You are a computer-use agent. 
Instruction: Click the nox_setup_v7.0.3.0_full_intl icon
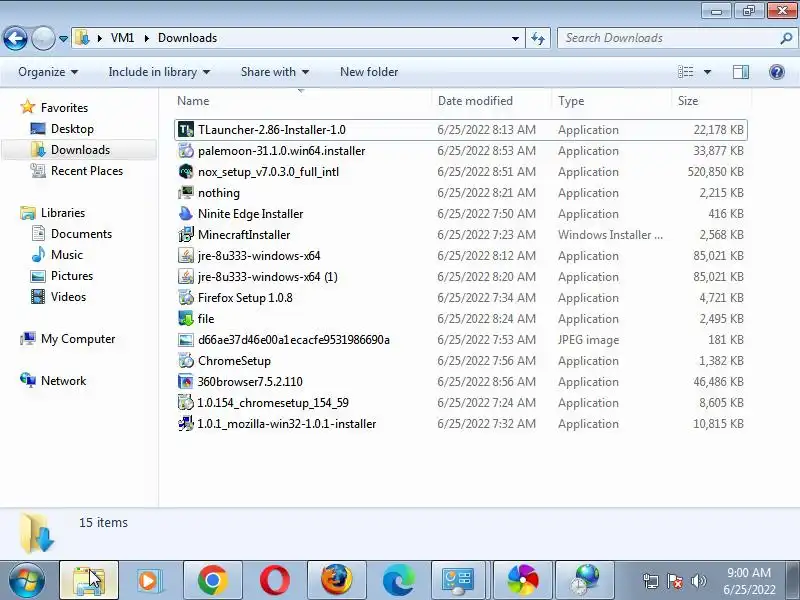click(x=186, y=171)
